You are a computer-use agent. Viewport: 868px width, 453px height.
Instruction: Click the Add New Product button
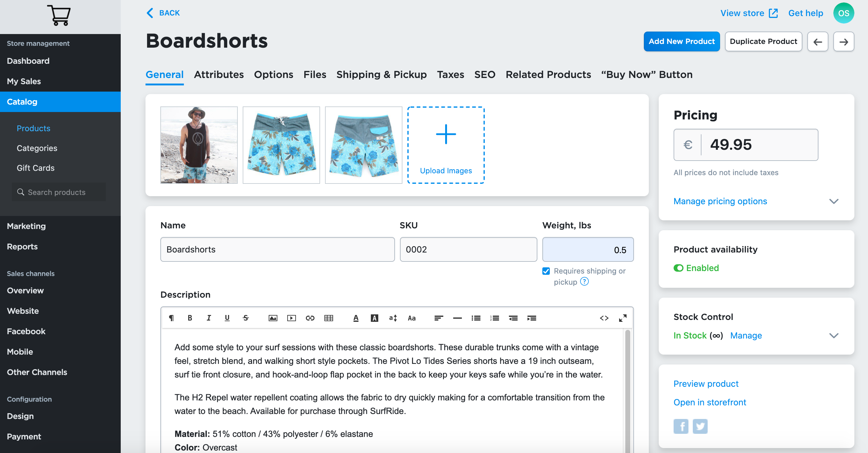pyautogui.click(x=681, y=41)
